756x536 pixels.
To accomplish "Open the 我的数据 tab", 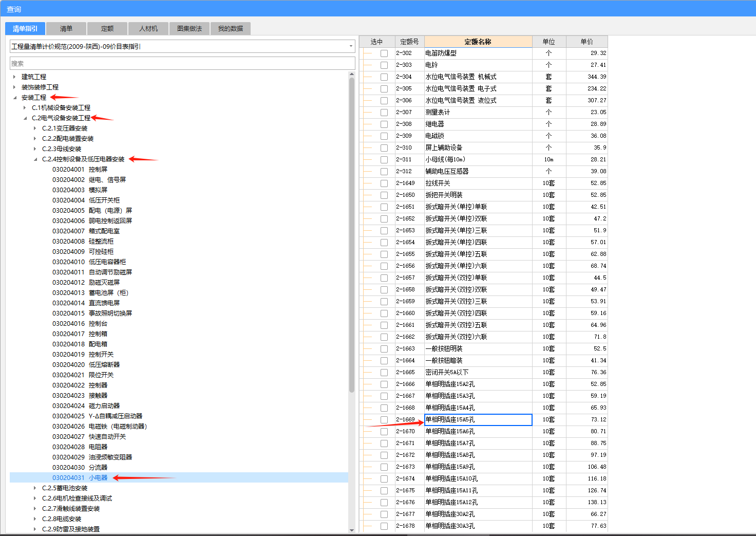I will (x=231, y=29).
